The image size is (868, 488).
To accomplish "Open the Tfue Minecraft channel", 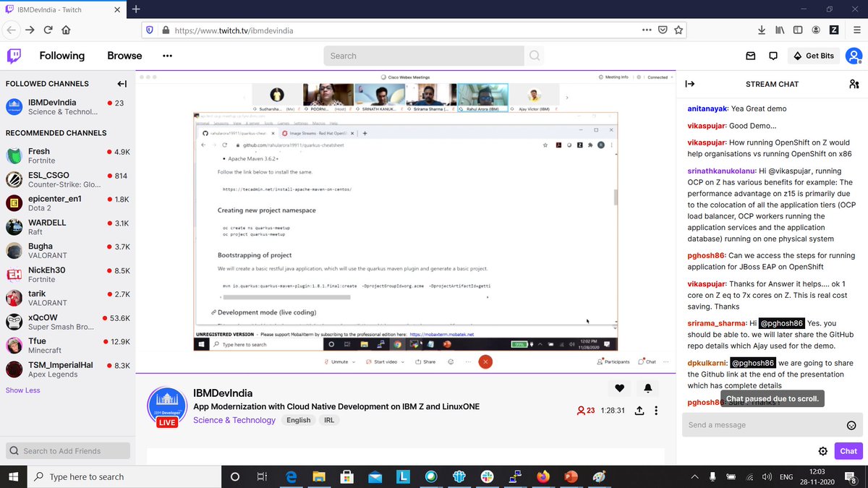I will click(68, 346).
